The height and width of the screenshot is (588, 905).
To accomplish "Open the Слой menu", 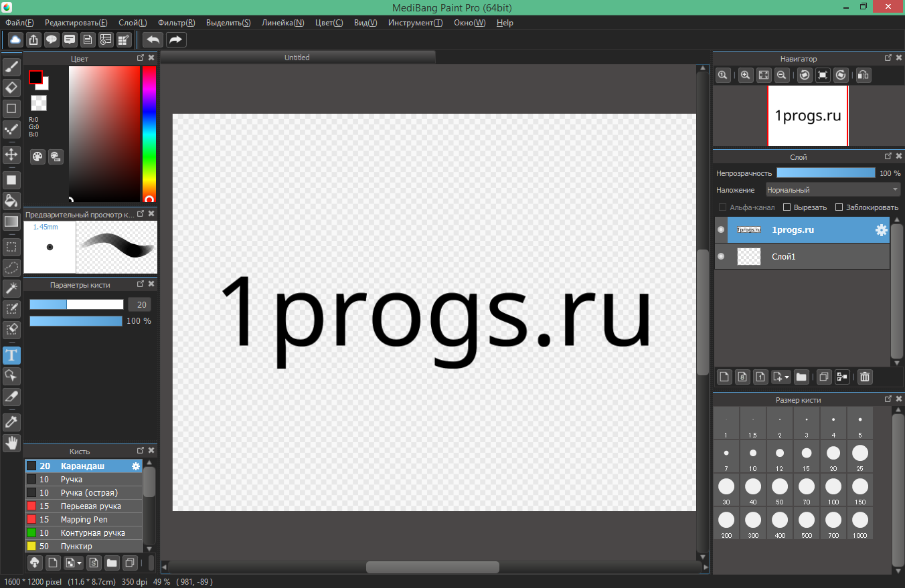I will pos(133,23).
